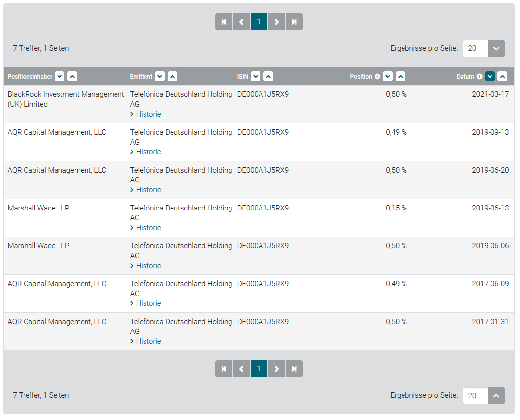Go to previous page in top pagination
The width and height of the screenshot is (520, 420).
pyautogui.click(x=241, y=22)
